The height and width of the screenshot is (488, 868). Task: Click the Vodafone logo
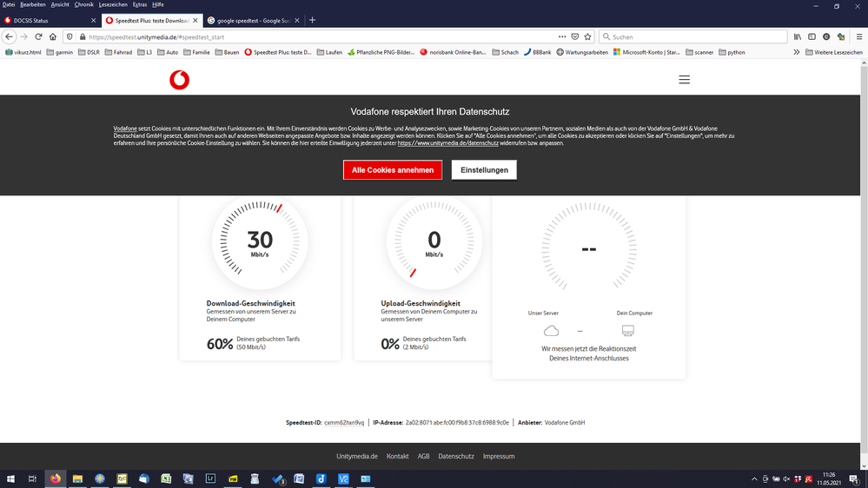(x=179, y=80)
